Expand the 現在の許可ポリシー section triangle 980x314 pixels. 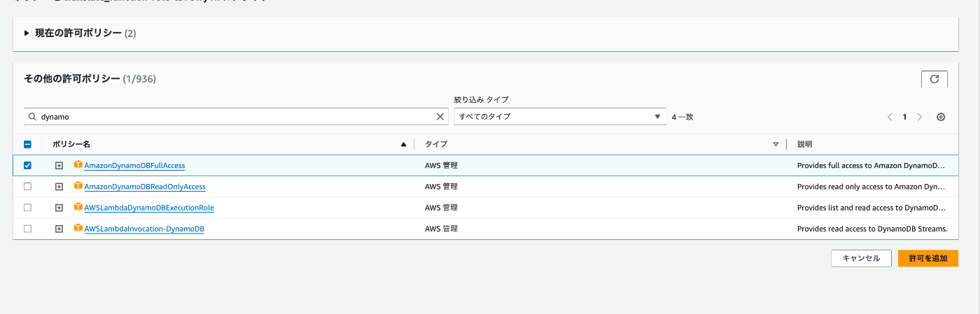(x=27, y=33)
